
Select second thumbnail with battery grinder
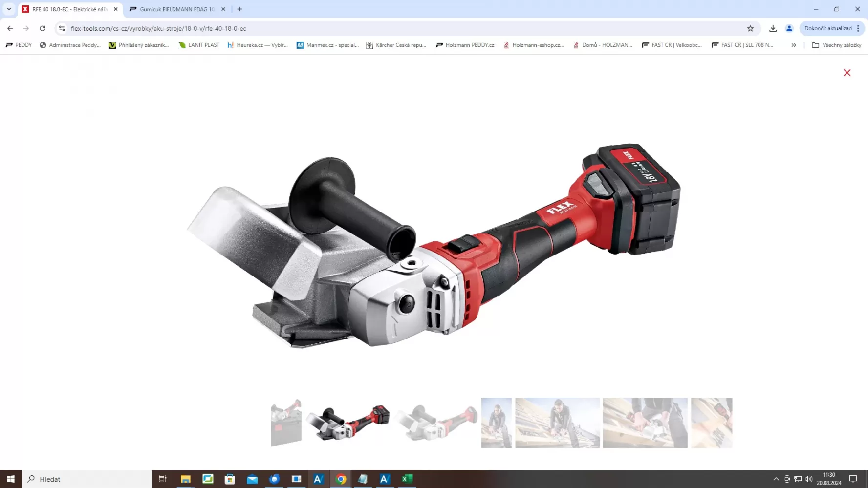pos(347,423)
